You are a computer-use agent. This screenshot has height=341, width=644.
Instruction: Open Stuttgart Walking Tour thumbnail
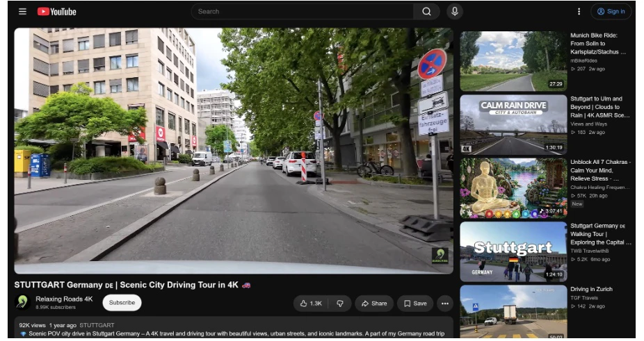tap(513, 251)
